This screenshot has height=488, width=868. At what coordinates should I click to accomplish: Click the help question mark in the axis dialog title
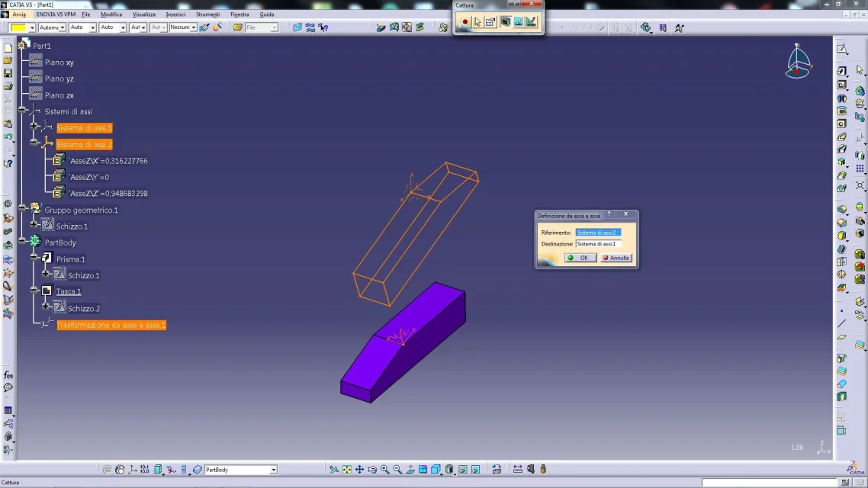(x=609, y=214)
